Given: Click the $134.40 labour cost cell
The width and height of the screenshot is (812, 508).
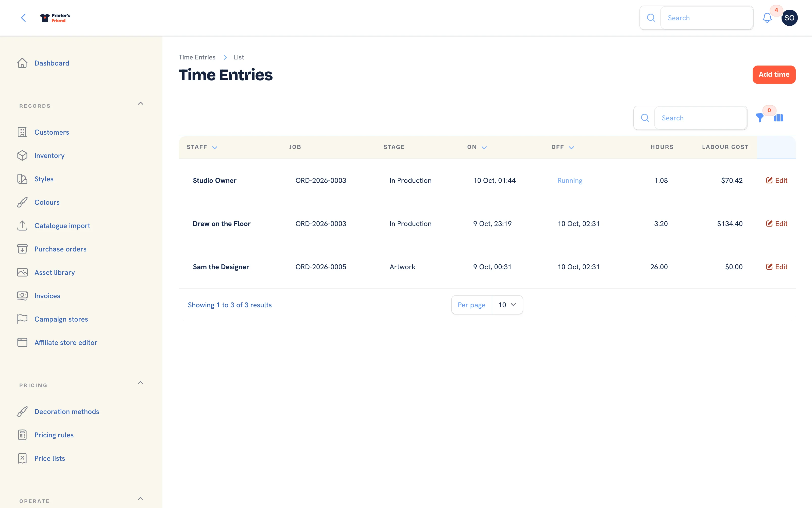Looking at the screenshot, I should 730,224.
